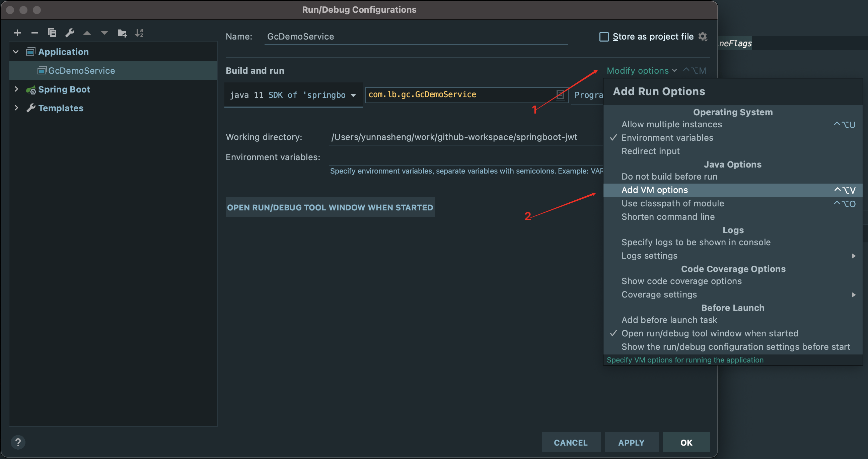The width and height of the screenshot is (868, 459).
Task: Select the Add VM options menu item
Action: coord(654,190)
